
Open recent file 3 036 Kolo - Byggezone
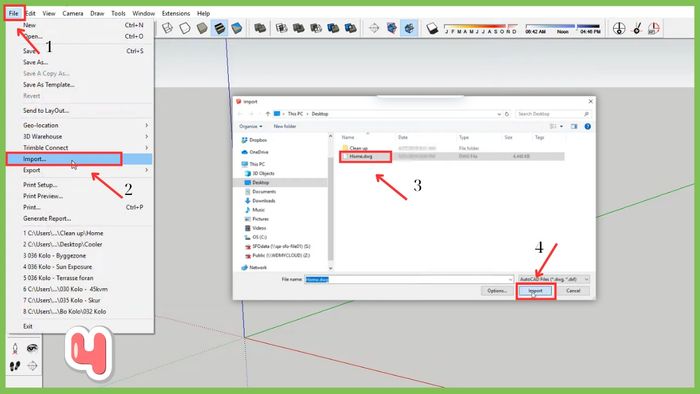point(54,256)
